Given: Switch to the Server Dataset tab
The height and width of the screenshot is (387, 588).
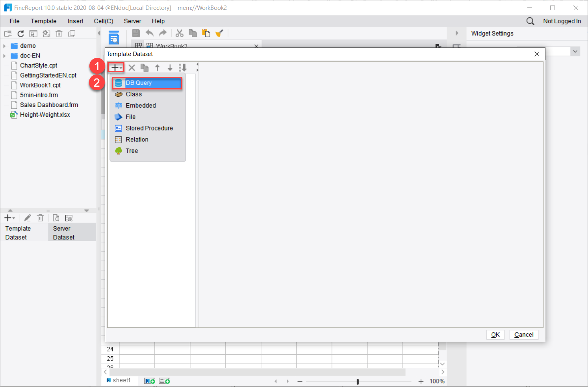Looking at the screenshot, I should (72, 233).
